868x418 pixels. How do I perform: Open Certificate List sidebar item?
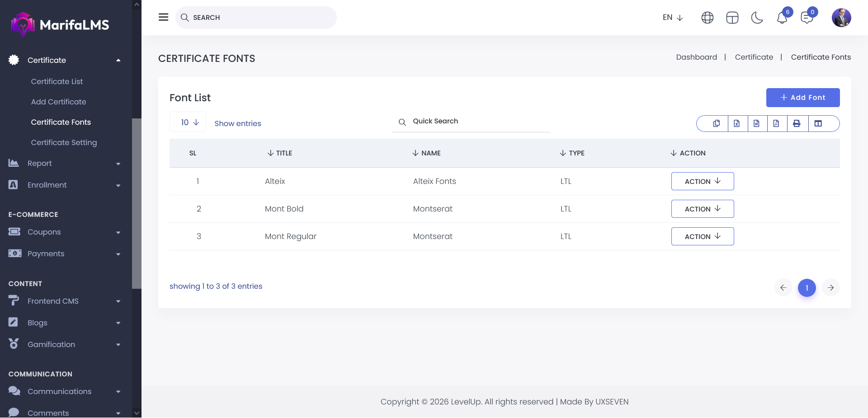[57, 81]
